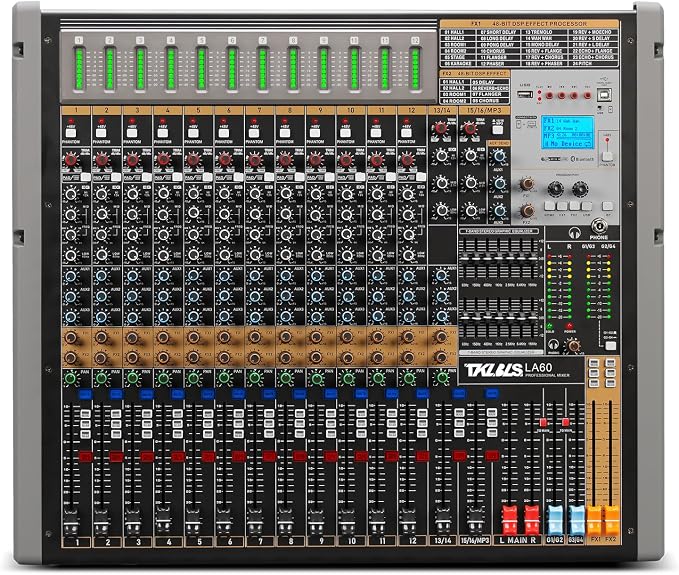Click the red trim knob on channel 8

coord(285,160)
